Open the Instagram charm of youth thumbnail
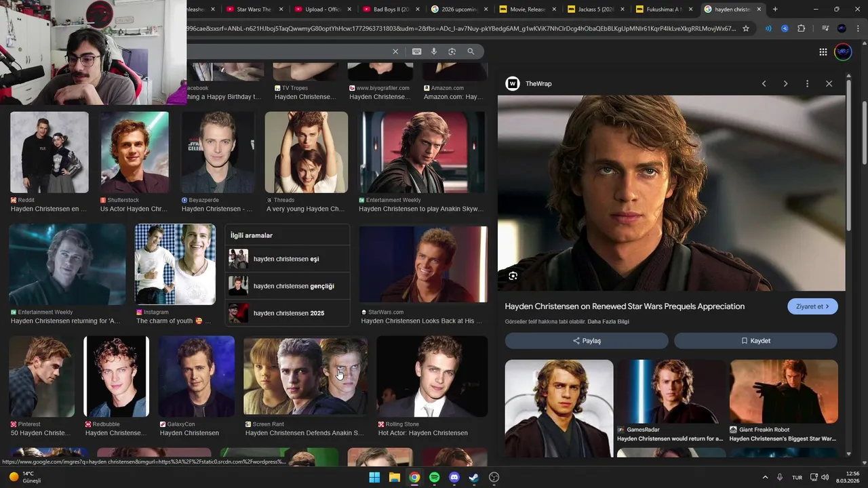The width and height of the screenshot is (868, 488). 175,264
